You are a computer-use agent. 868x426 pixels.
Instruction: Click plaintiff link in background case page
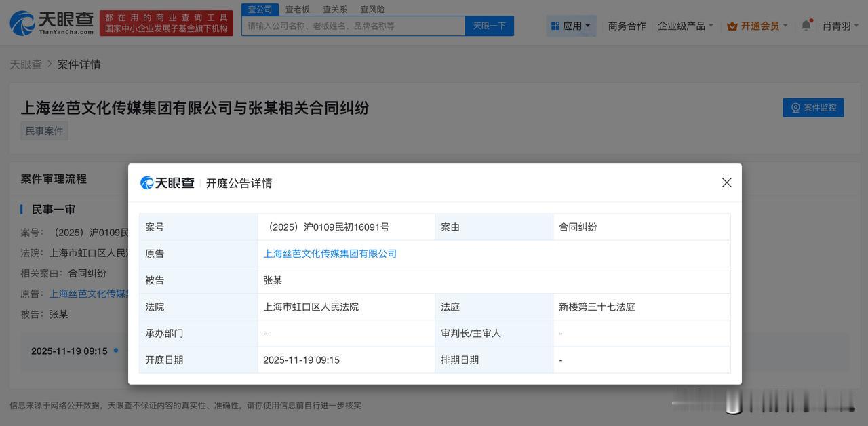pyautogui.click(x=89, y=294)
